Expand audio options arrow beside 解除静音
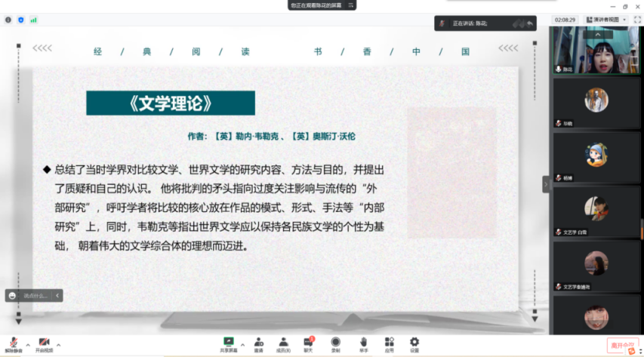Viewport: 644px width, 357px height. tap(28, 344)
